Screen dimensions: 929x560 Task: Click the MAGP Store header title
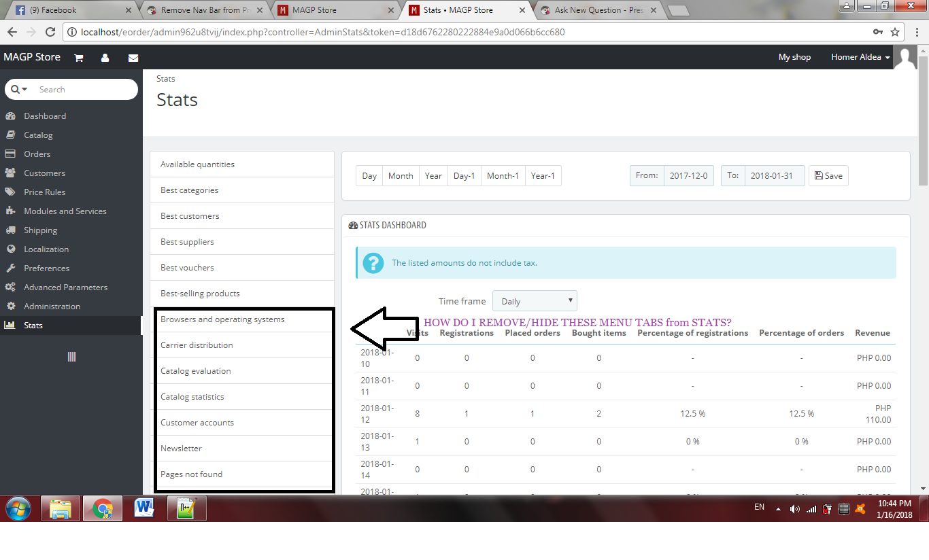(x=32, y=57)
